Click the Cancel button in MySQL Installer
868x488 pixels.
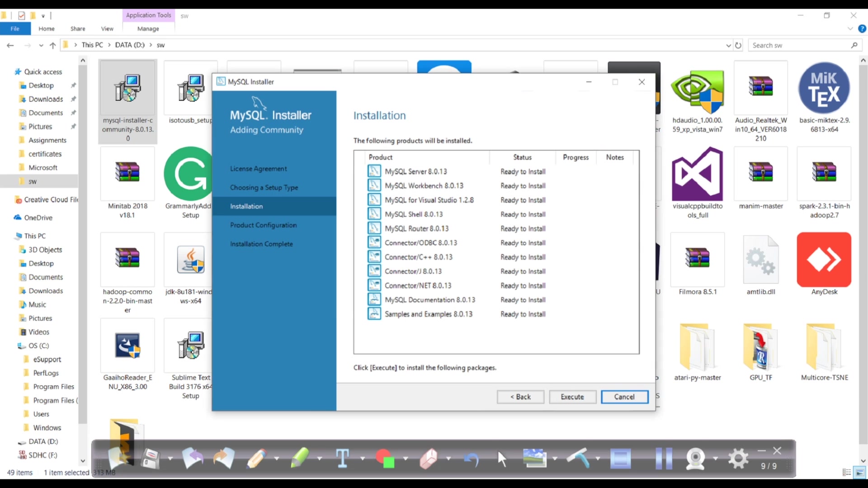624,397
